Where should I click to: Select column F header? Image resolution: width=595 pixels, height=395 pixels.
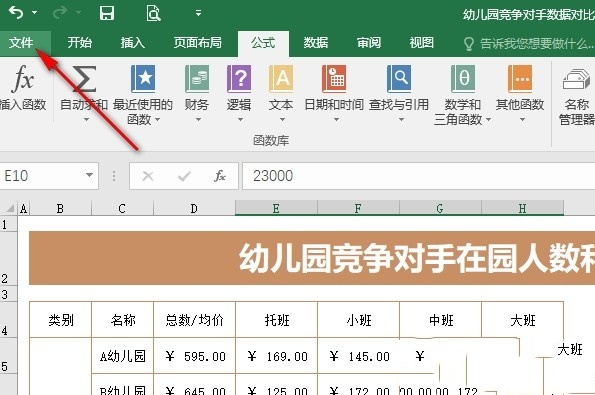tap(358, 208)
